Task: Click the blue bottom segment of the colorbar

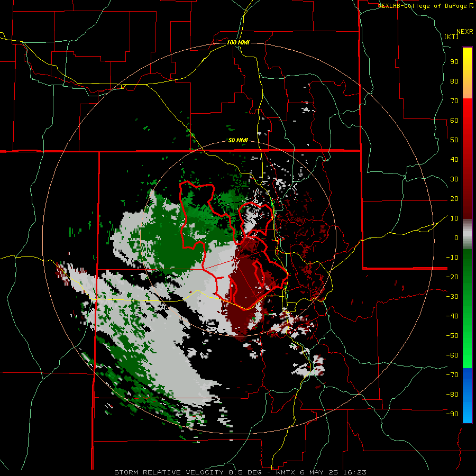Action: coord(467,395)
